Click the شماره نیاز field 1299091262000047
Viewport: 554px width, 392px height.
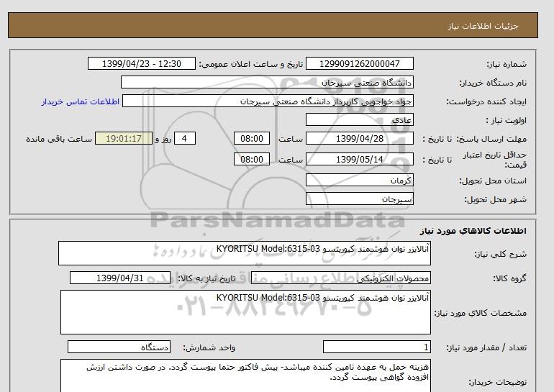coord(359,63)
